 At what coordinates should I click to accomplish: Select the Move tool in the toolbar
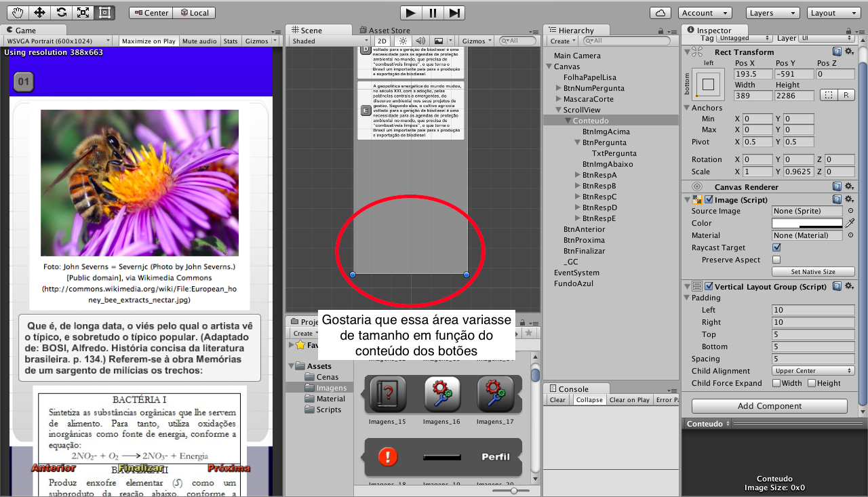(39, 12)
